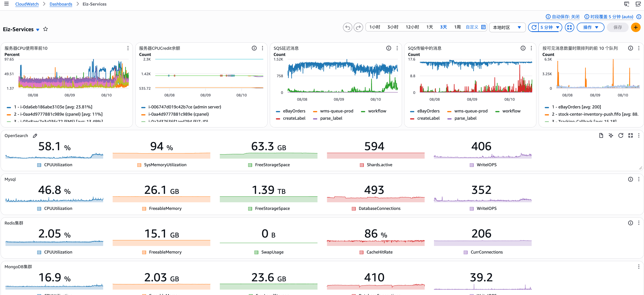Select the 1周 time range
The image size is (644, 295).
(457, 27)
